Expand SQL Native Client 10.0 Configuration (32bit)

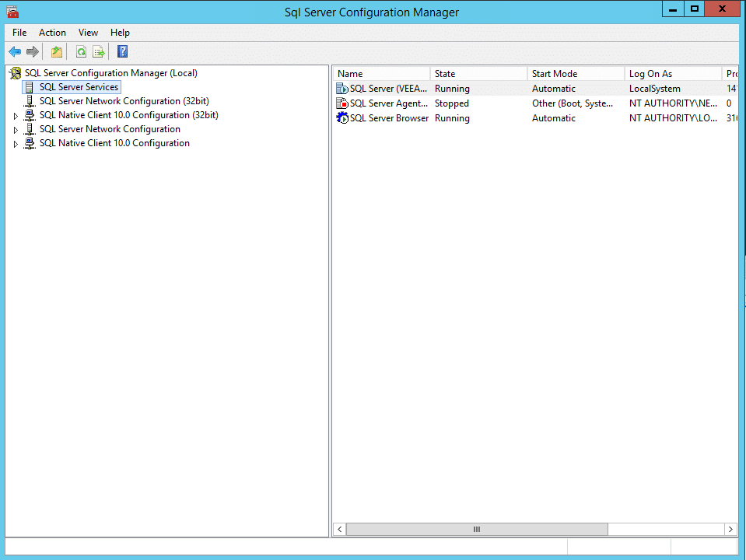[x=16, y=116]
